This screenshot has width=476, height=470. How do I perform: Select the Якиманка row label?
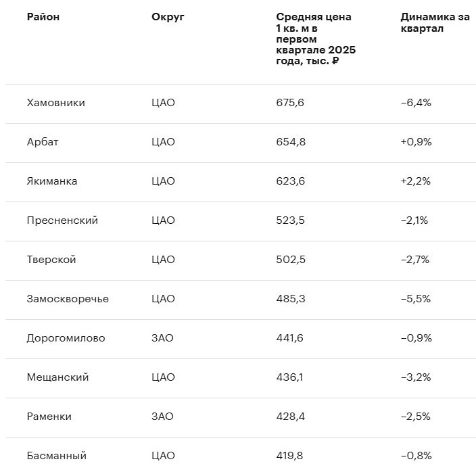[x=52, y=181]
